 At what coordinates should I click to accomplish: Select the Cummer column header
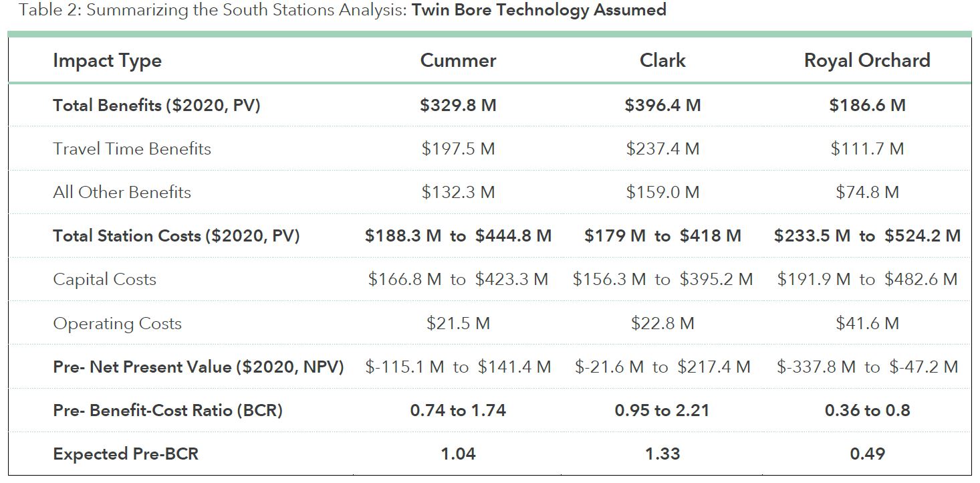[x=458, y=61]
